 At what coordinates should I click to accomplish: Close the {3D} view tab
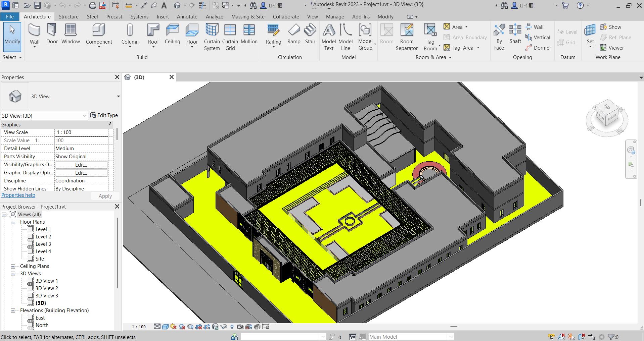(172, 77)
